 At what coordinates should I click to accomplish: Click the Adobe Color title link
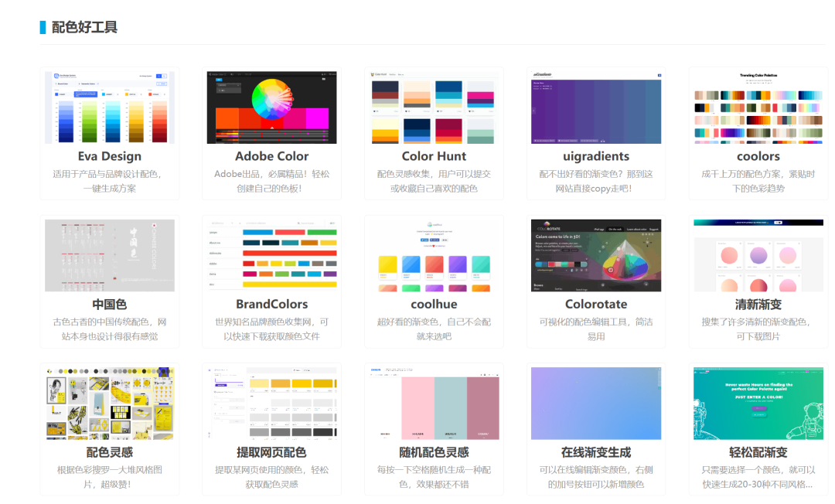(271, 156)
